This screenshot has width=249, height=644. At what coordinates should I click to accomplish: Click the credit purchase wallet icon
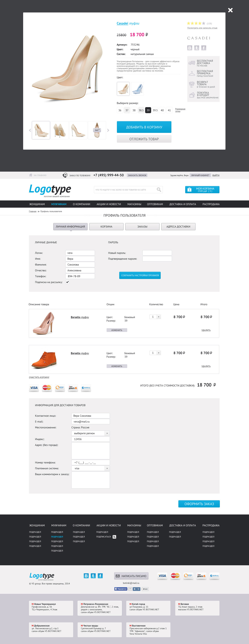192,95
